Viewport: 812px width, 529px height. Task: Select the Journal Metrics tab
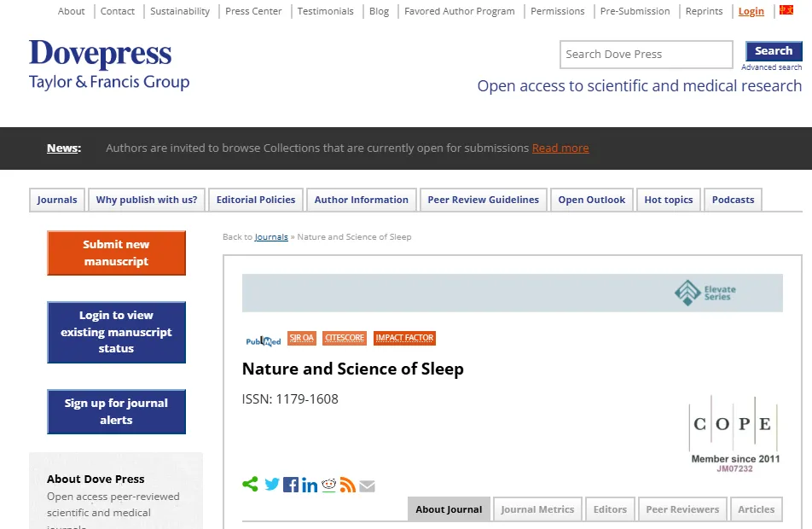(537, 509)
